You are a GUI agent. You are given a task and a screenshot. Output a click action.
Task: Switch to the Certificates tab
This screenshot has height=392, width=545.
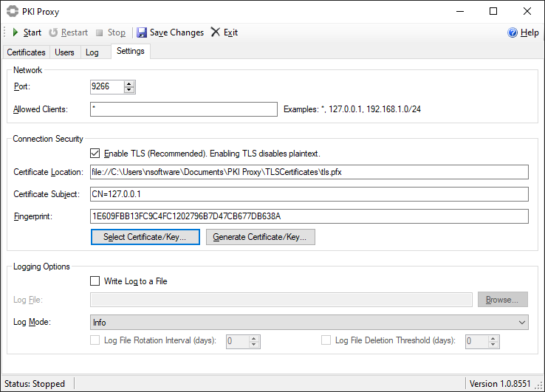pos(26,52)
